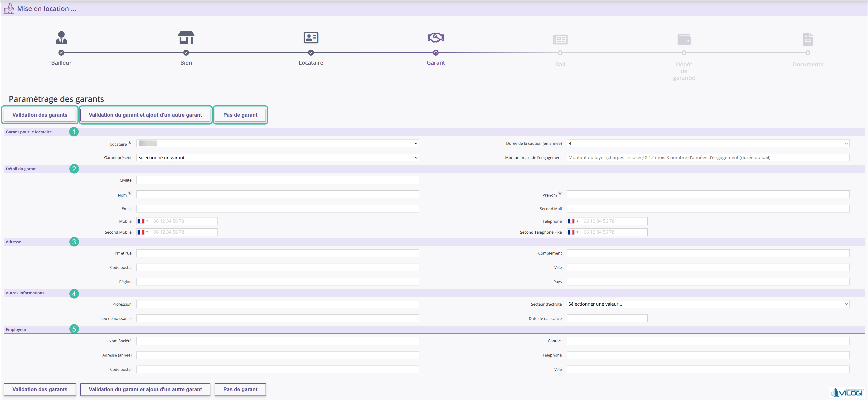Open the Garant présent dropdown
The width and height of the screenshot is (868, 400).
[x=278, y=158]
